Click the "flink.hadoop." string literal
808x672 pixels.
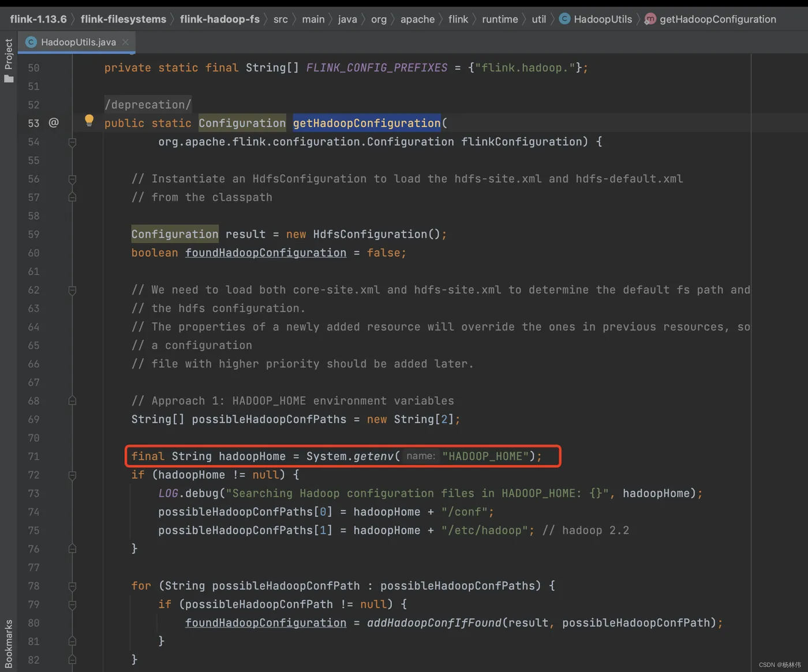coord(525,67)
